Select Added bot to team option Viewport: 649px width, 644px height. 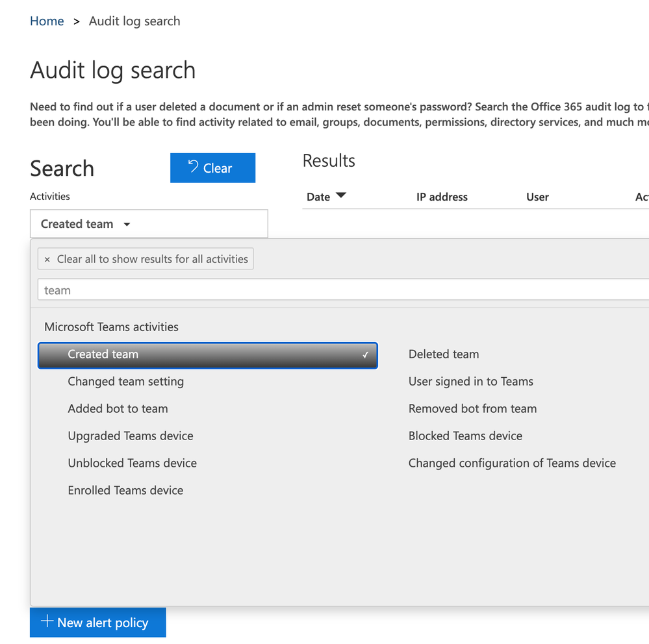(118, 409)
